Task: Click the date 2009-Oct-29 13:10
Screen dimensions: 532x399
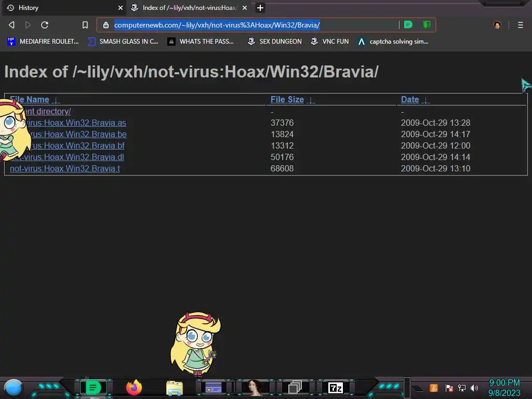Action: pyautogui.click(x=436, y=169)
